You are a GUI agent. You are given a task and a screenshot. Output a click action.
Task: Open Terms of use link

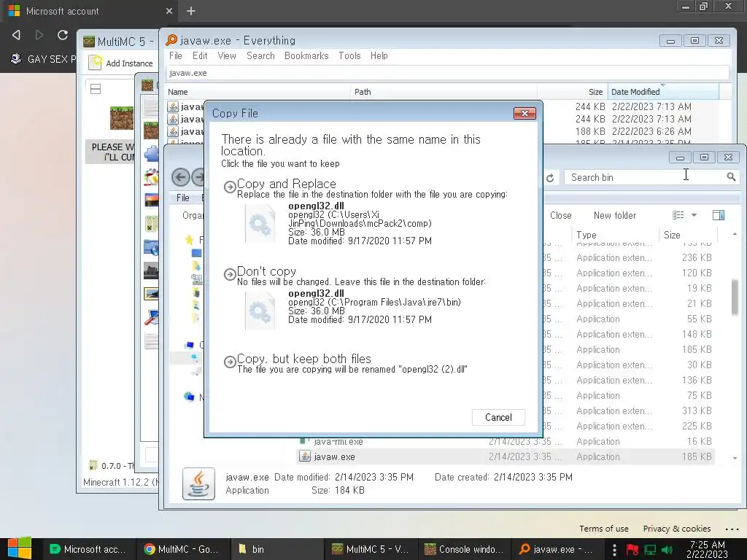coord(603,529)
